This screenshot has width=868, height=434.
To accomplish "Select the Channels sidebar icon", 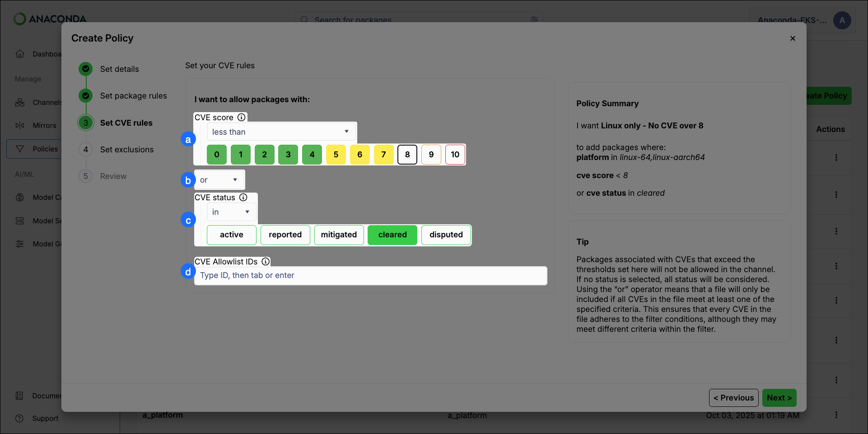I will click(20, 102).
